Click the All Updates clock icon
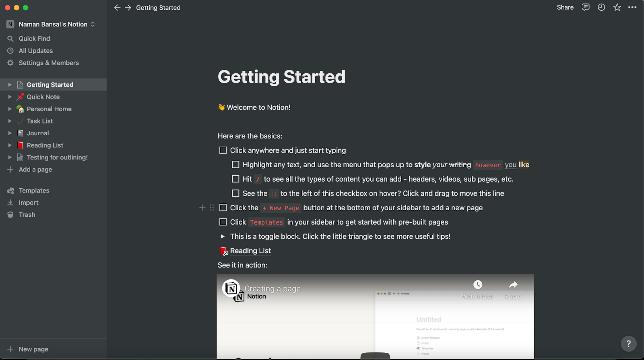Screen dimensions: 644x360 point(10,51)
